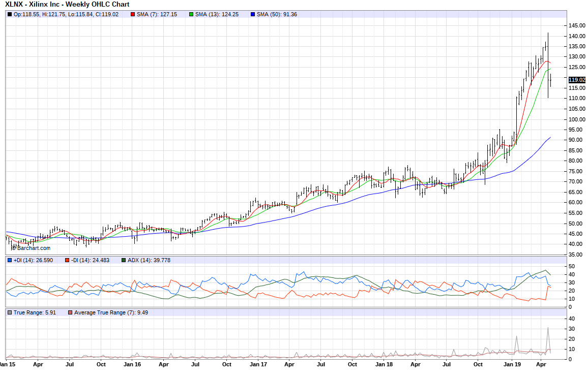Click the green SMA (13) legend swatch
588x380 pixels.
coord(191,15)
